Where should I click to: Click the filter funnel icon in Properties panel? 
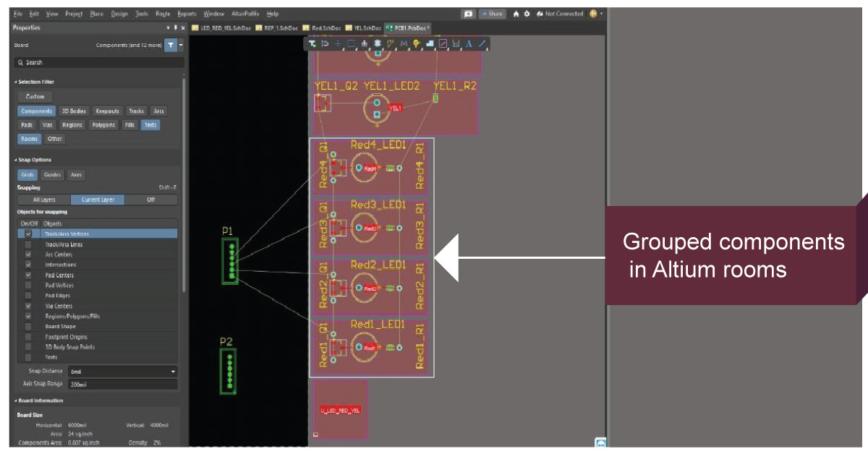(172, 45)
